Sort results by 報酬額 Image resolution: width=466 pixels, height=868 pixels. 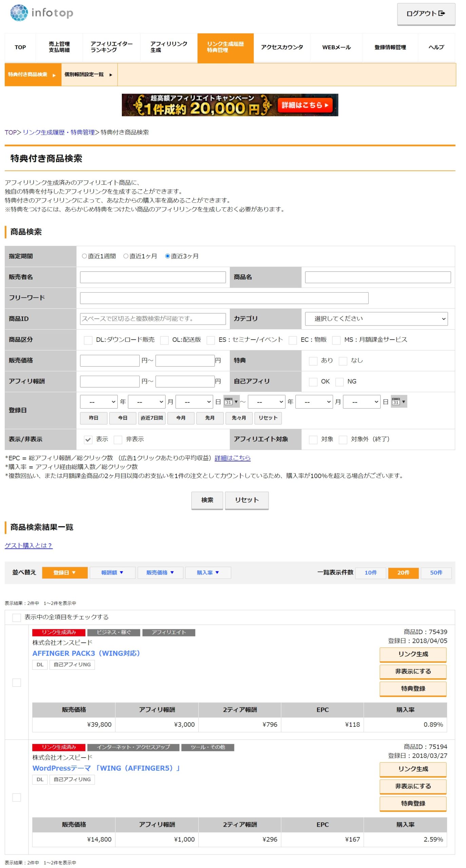[x=113, y=573]
